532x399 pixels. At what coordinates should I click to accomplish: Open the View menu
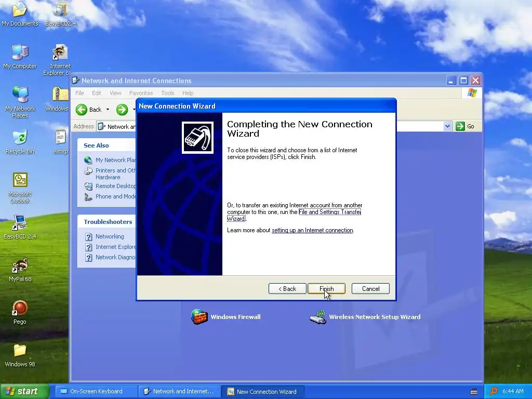click(x=115, y=93)
